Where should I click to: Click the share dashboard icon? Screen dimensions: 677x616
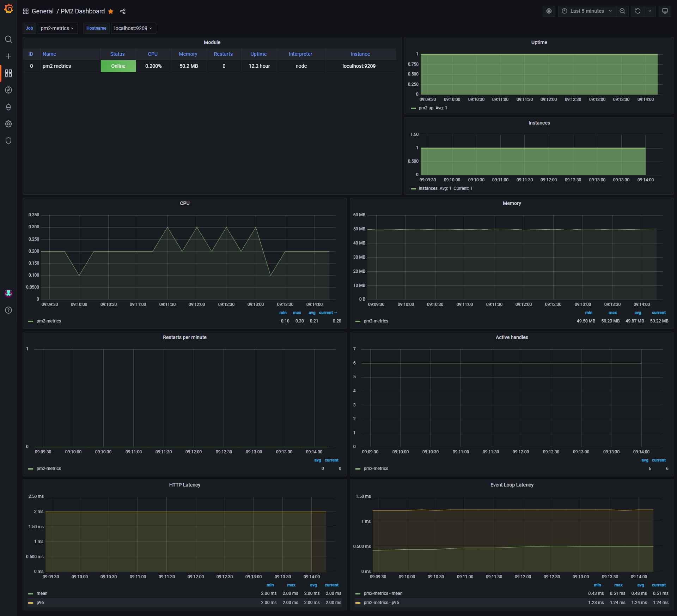pyautogui.click(x=123, y=11)
